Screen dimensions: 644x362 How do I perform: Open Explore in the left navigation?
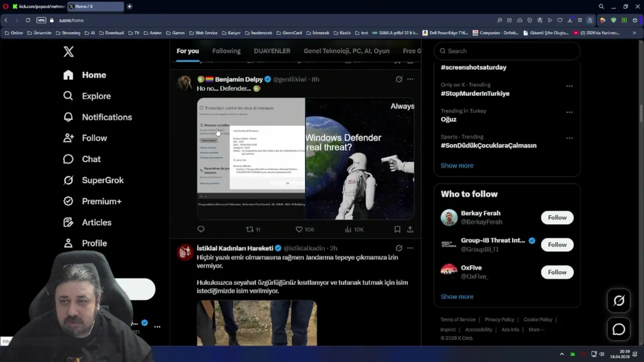coord(87,96)
